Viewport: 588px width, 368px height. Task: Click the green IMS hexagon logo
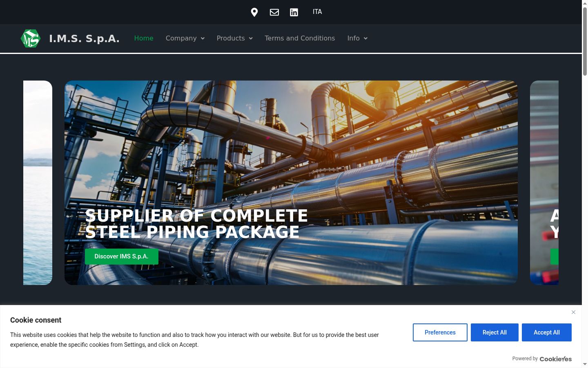(x=31, y=38)
